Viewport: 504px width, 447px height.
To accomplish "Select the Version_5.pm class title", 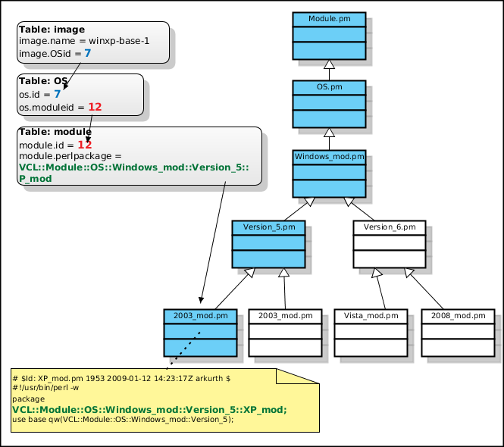I will coord(269,227).
